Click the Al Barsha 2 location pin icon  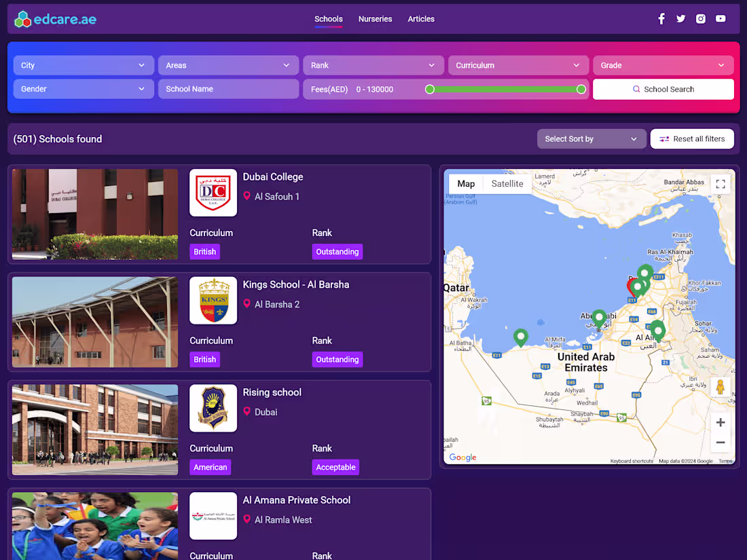pos(247,303)
